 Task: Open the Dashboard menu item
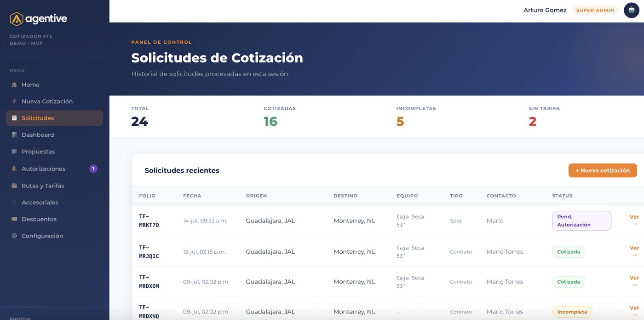[54, 135]
